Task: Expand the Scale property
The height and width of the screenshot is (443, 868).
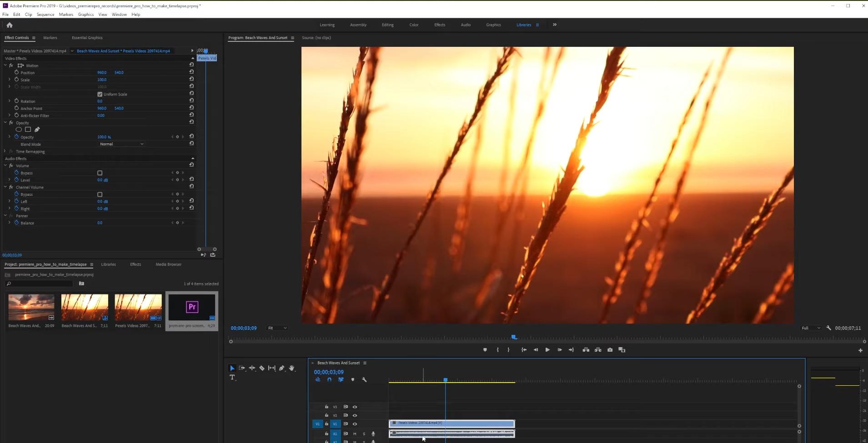Action: pos(9,80)
